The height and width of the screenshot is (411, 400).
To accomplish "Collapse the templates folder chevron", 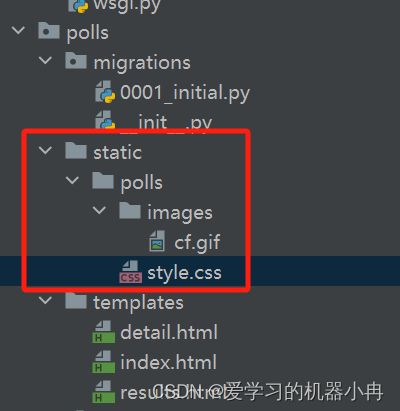I will coord(45,300).
